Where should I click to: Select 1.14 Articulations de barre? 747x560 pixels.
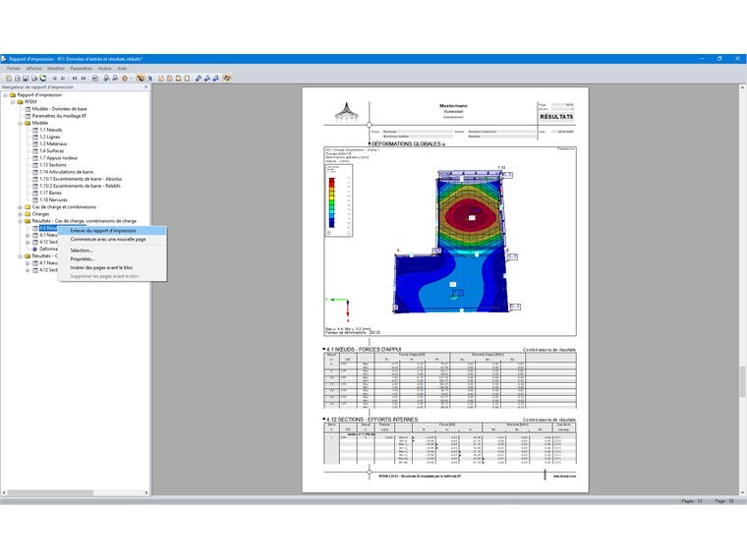67,172
